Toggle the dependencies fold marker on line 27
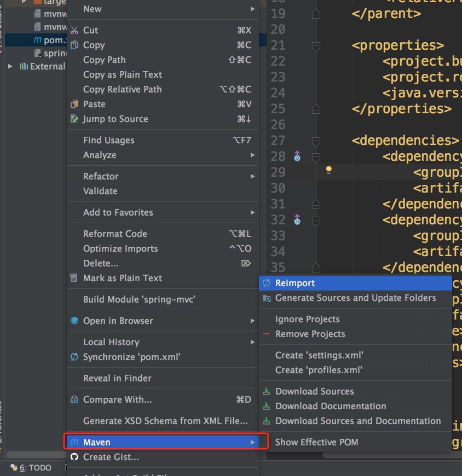Screen dimensions: 462x476 tap(316, 141)
